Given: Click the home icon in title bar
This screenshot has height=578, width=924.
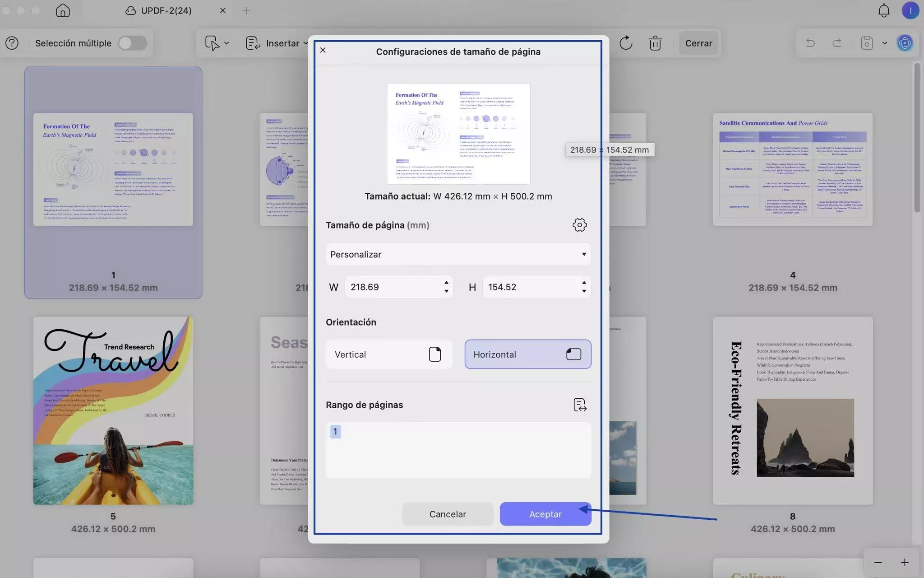Looking at the screenshot, I should pos(63,10).
